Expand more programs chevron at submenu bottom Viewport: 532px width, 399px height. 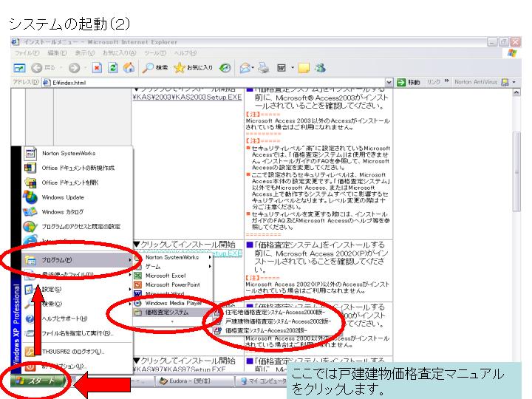172,321
